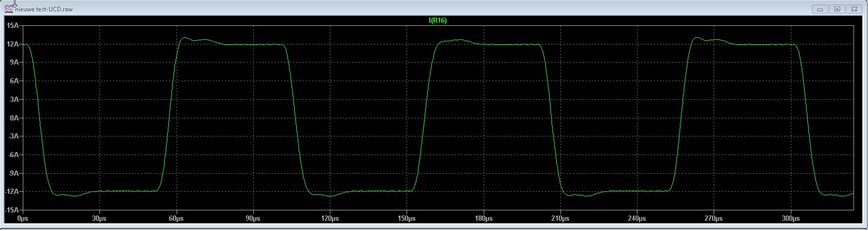
Task: Click the LTspice waveform window icon
Action: click(x=9, y=8)
